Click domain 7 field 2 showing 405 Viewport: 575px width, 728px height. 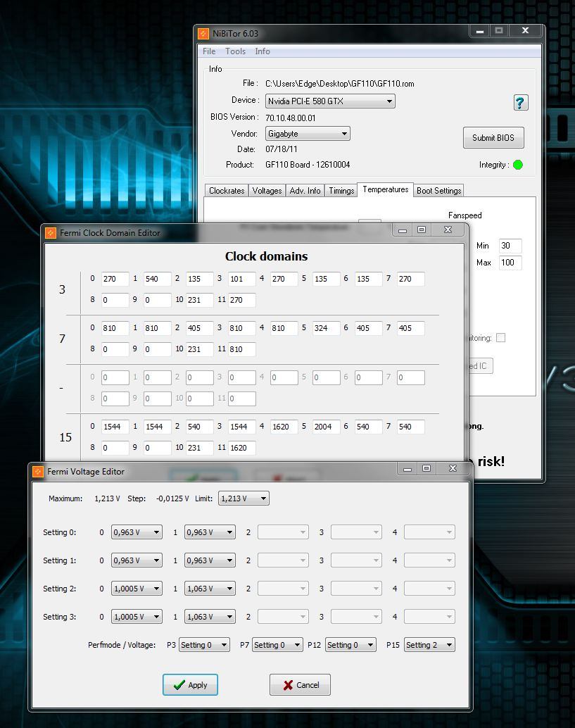click(x=200, y=328)
